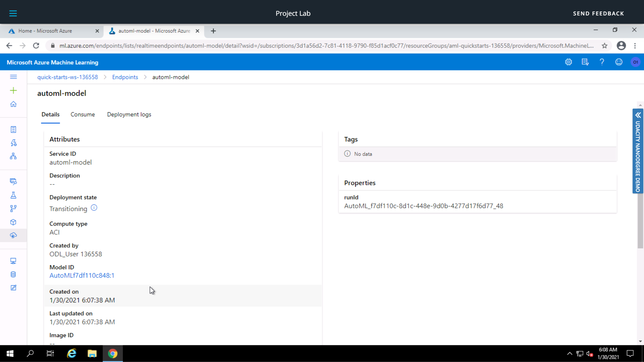Toggle the left navigation with the hamburger icon
Image resolution: width=644 pixels, height=362 pixels.
[13, 77]
